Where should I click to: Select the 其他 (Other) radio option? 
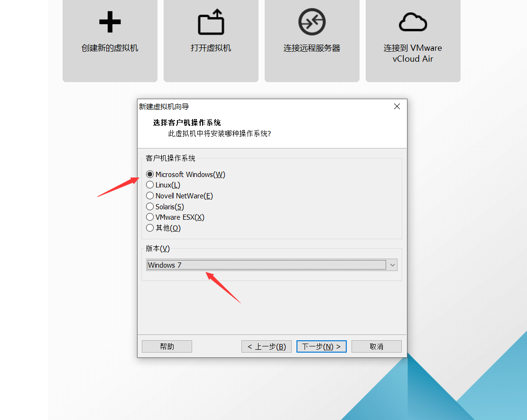pyautogui.click(x=150, y=228)
